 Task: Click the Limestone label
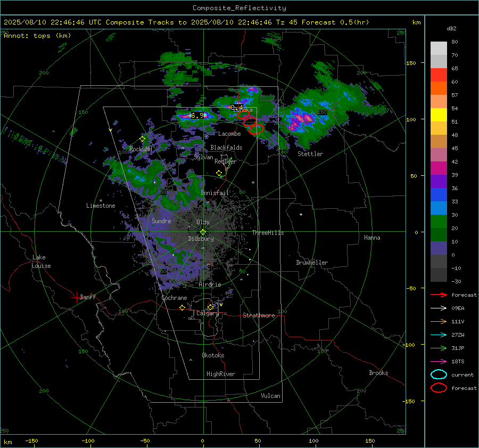[101, 206]
